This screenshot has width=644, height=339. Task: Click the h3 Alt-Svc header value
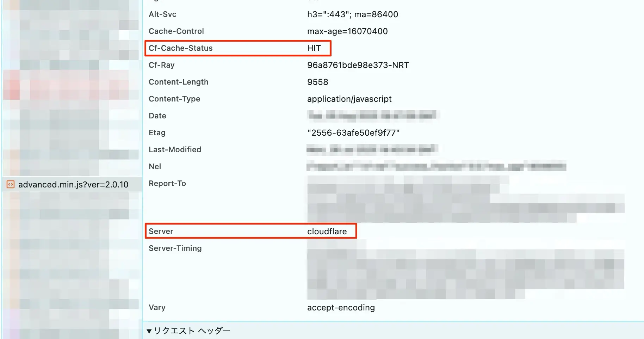pyautogui.click(x=352, y=14)
